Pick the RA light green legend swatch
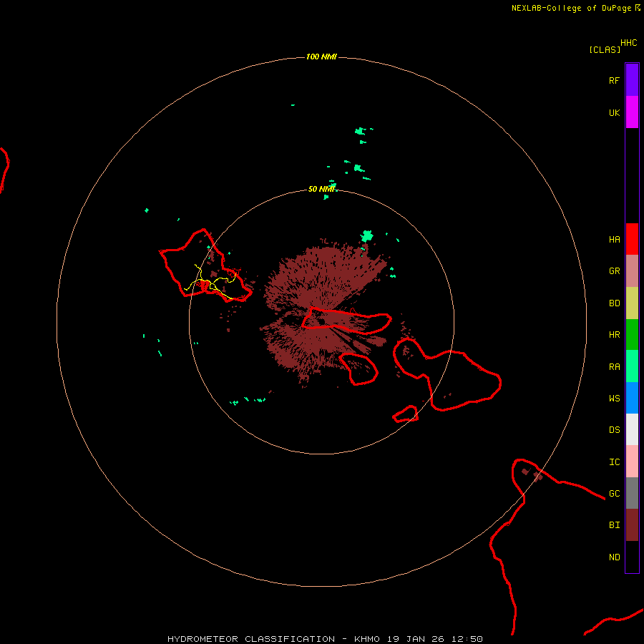The height and width of the screenshot is (644, 644). 632,366
